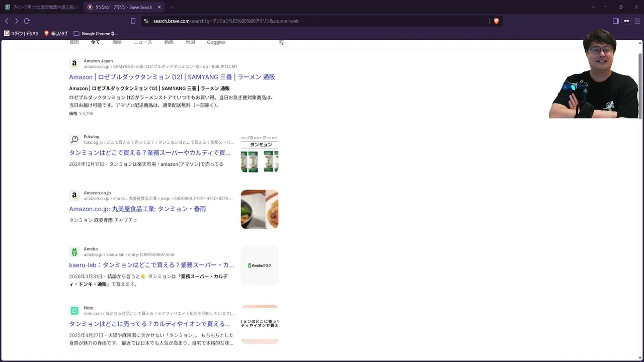The width and height of the screenshot is (644, 362).
Task: Click the Ameba favicon icon
Action: click(74, 252)
